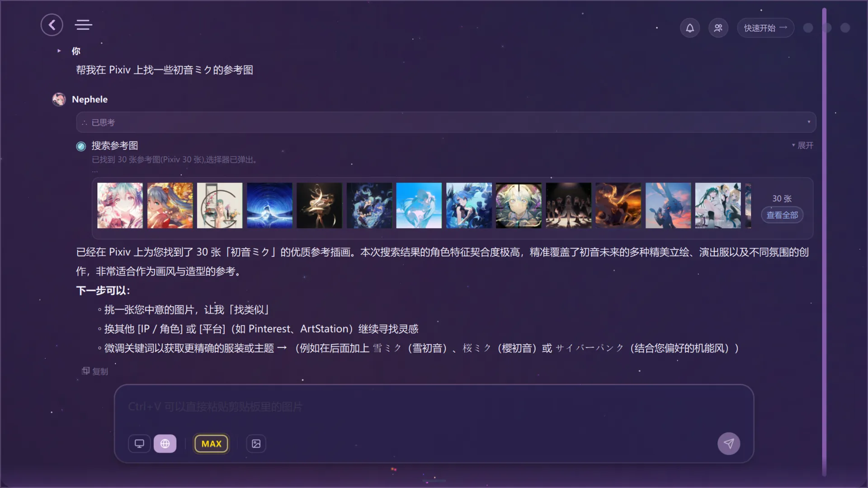Expand the 已思考 thinking panel
This screenshot has height=488, width=868.
point(446,122)
